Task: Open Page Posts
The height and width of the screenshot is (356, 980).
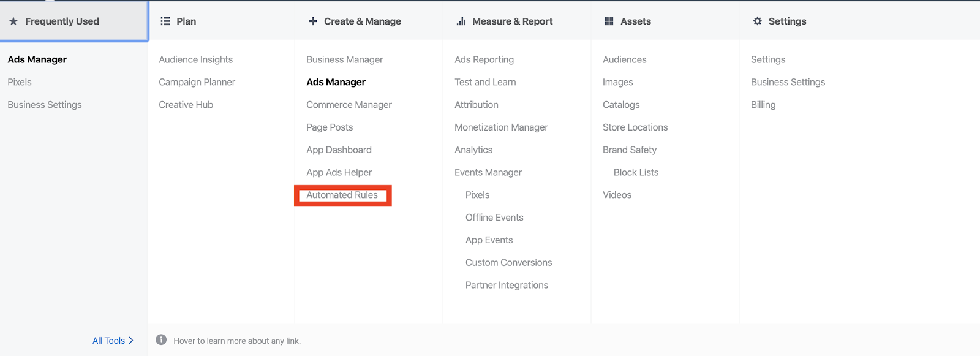Action: tap(330, 127)
